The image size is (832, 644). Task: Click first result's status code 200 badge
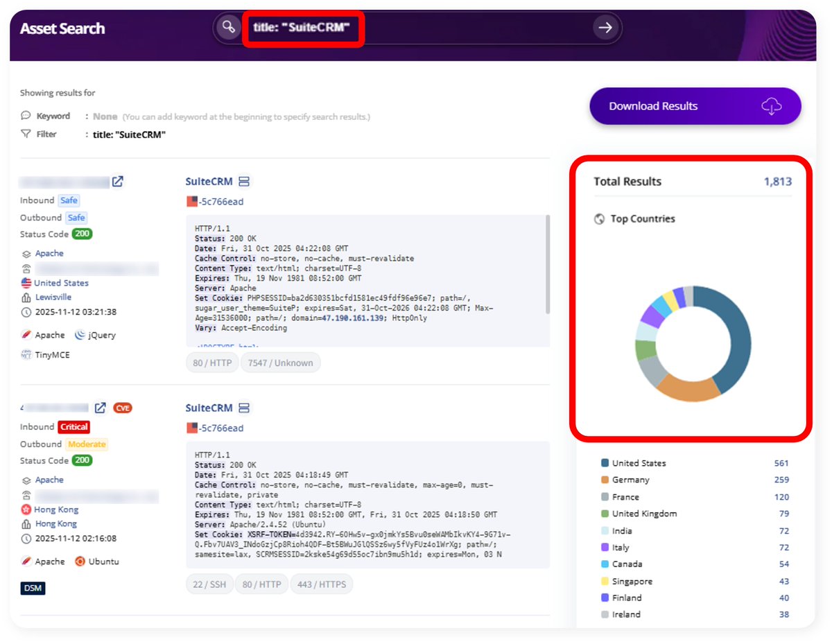83,234
